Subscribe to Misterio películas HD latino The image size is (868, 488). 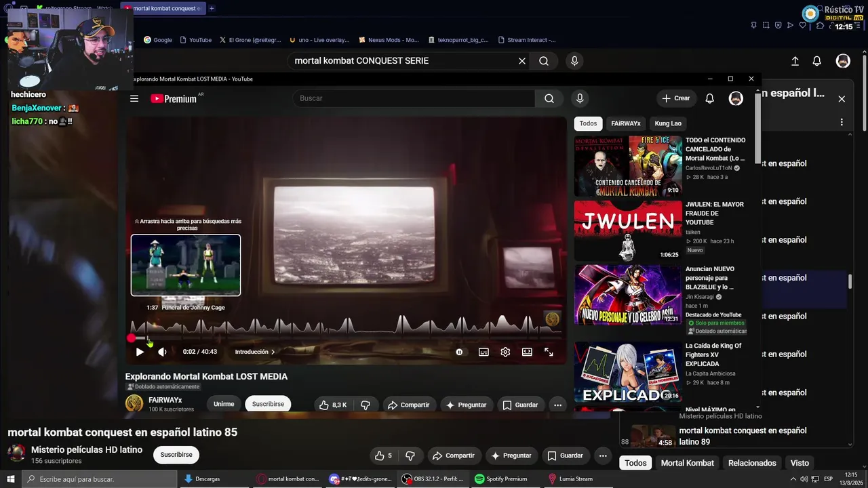(x=176, y=455)
